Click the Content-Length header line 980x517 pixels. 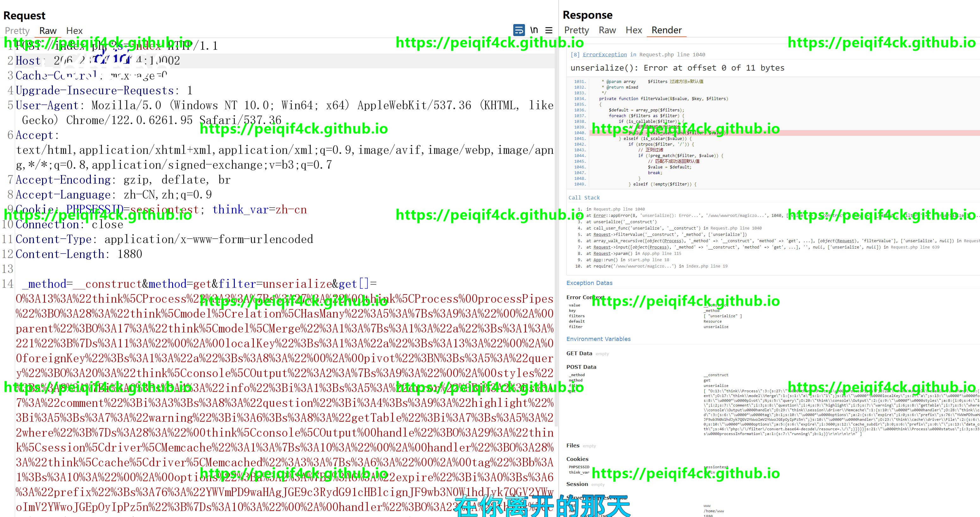79,254
